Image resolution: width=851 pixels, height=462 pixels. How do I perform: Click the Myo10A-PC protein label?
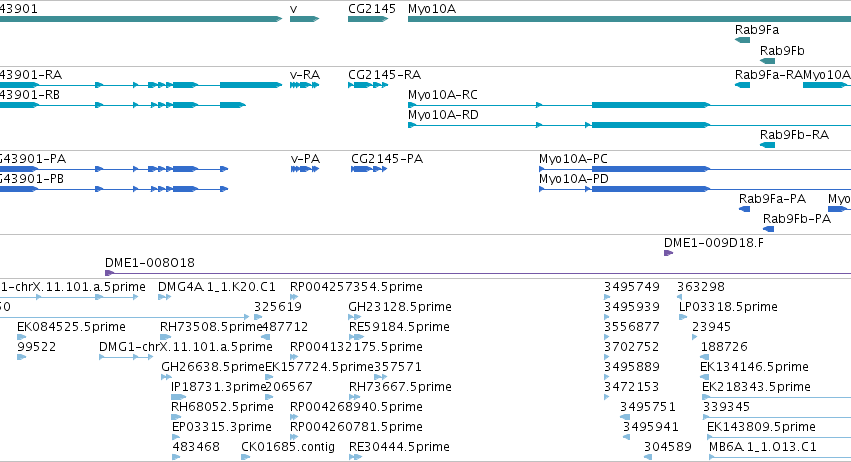(x=573, y=159)
